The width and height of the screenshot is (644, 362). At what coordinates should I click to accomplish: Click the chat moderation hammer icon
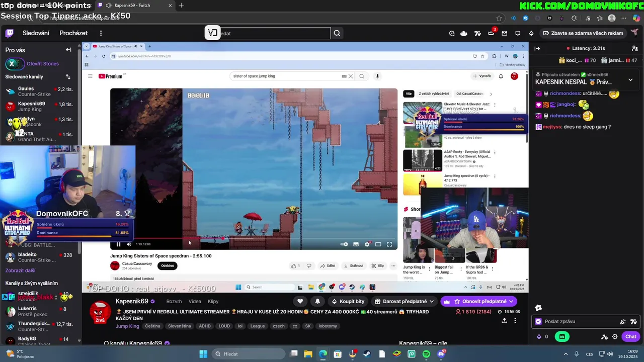tap(605, 336)
